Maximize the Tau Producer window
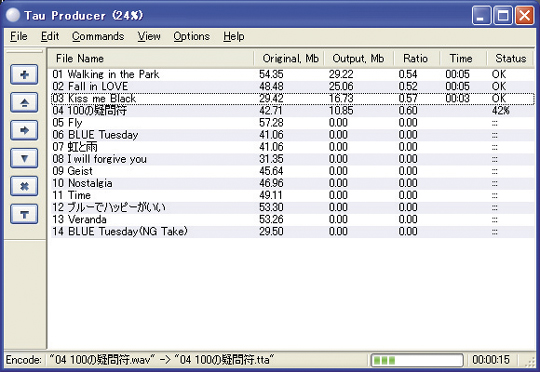The height and width of the screenshot is (372, 540). 503,16
